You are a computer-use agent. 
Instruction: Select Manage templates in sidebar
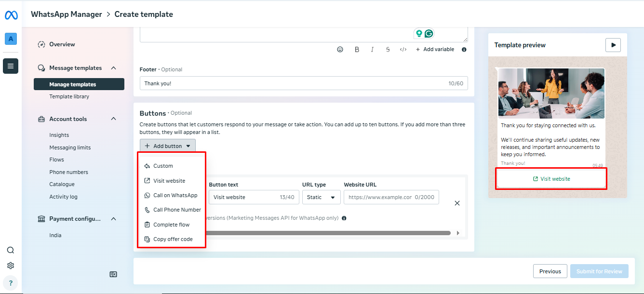tap(79, 84)
